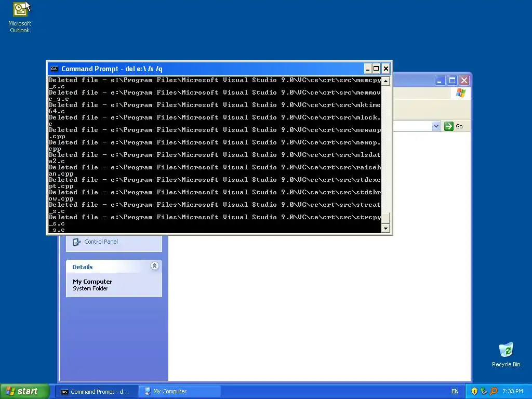The width and height of the screenshot is (532, 399).
Task: Switch to My Computer taskbar button
Action: click(180, 392)
